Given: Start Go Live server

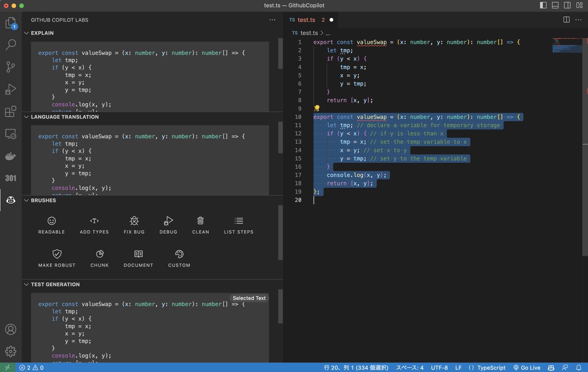Looking at the screenshot, I should (x=527, y=368).
